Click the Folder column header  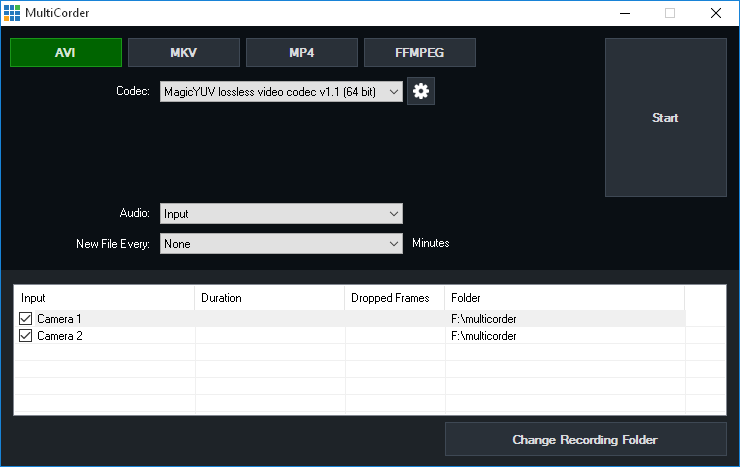564,298
